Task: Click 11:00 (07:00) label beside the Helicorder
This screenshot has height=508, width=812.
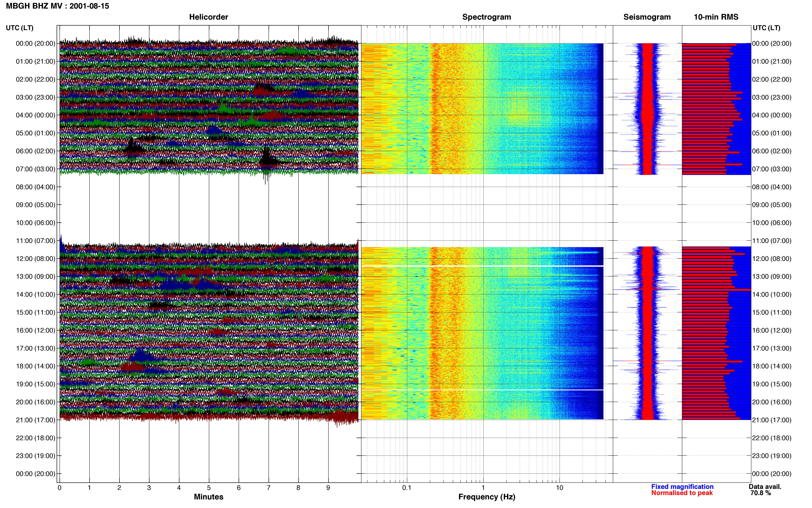Action: [x=35, y=241]
